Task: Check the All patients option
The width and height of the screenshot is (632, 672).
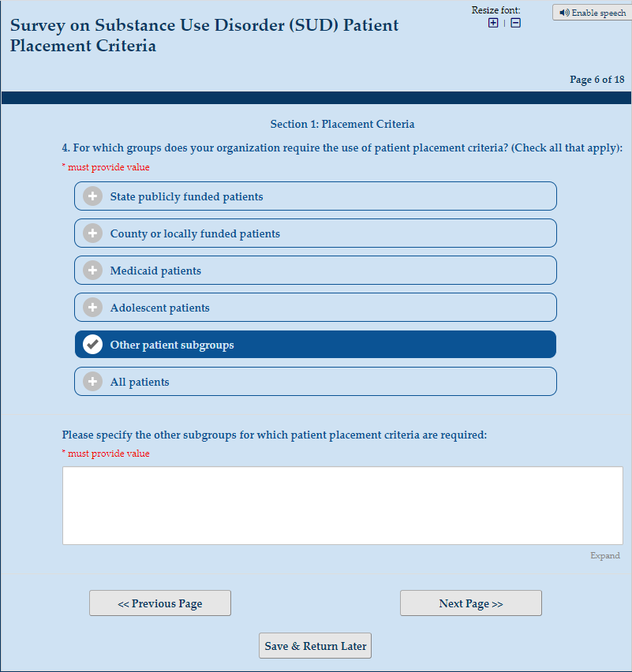Action: click(316, 382)
